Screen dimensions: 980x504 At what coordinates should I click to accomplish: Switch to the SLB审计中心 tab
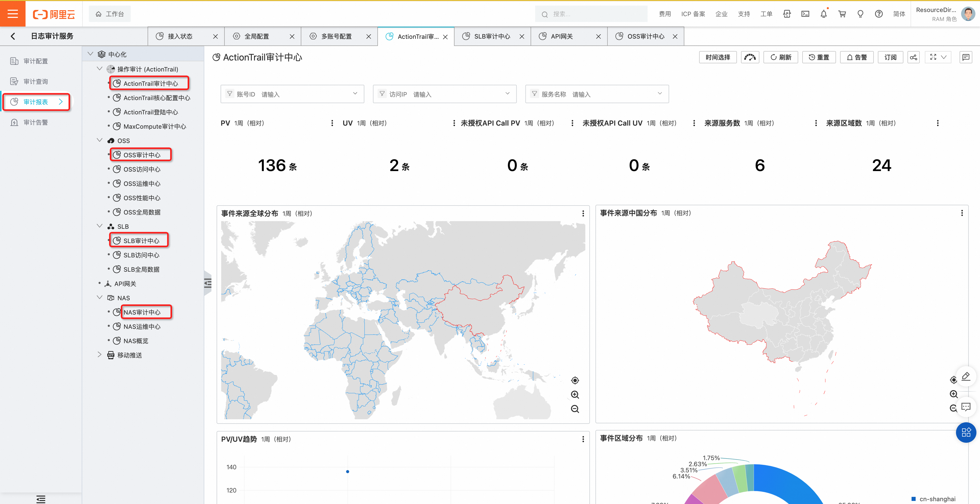pos(492,37)
